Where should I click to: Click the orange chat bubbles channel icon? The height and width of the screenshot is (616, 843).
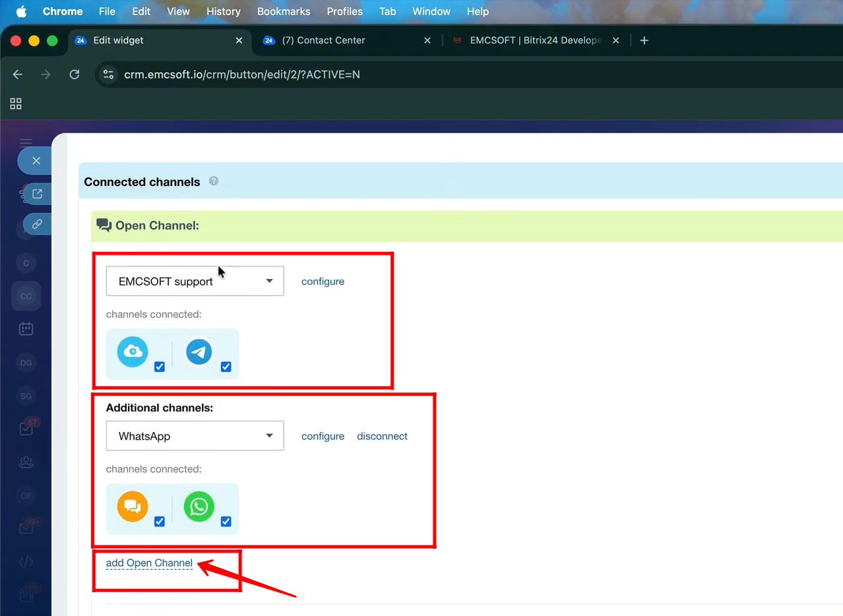(x=133, y=507)
